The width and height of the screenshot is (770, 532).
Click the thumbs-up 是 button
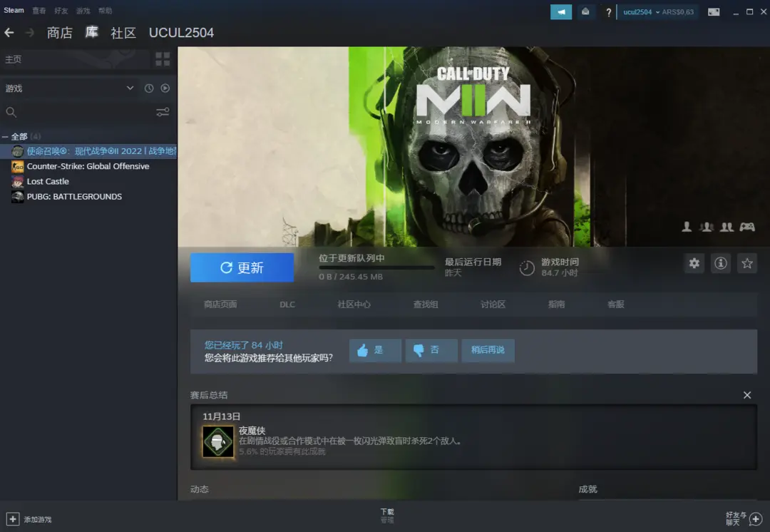[375, 350]
